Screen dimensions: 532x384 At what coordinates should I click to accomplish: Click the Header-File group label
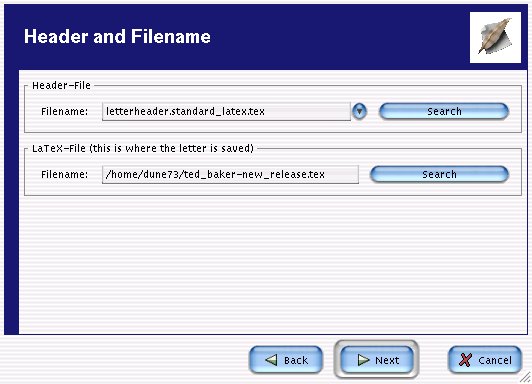[61, 85]
